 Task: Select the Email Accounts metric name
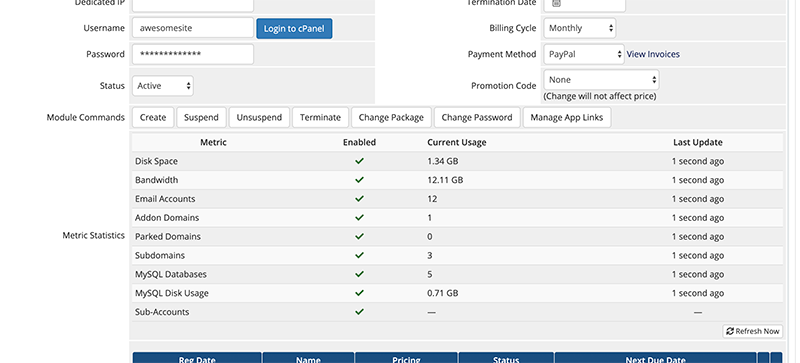(165, 199)
